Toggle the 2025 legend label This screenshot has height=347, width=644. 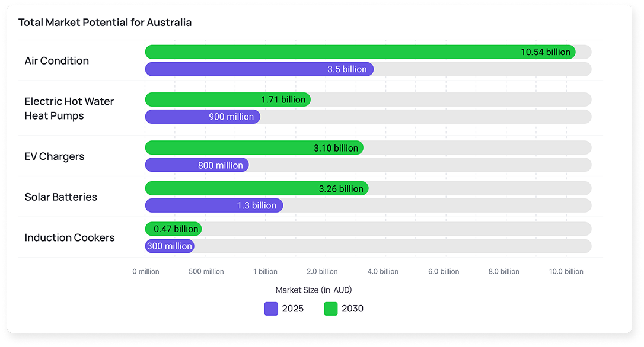click(x=293, y=309)
